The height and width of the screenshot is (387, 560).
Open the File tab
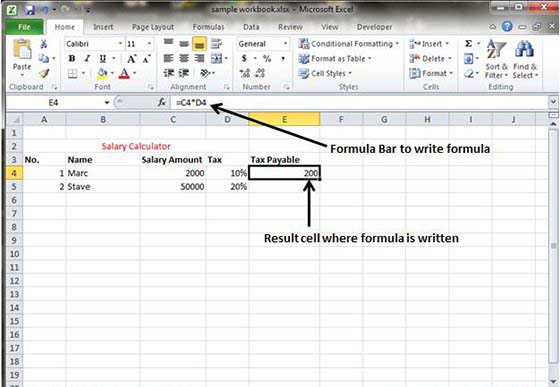(x=24, y=27)
